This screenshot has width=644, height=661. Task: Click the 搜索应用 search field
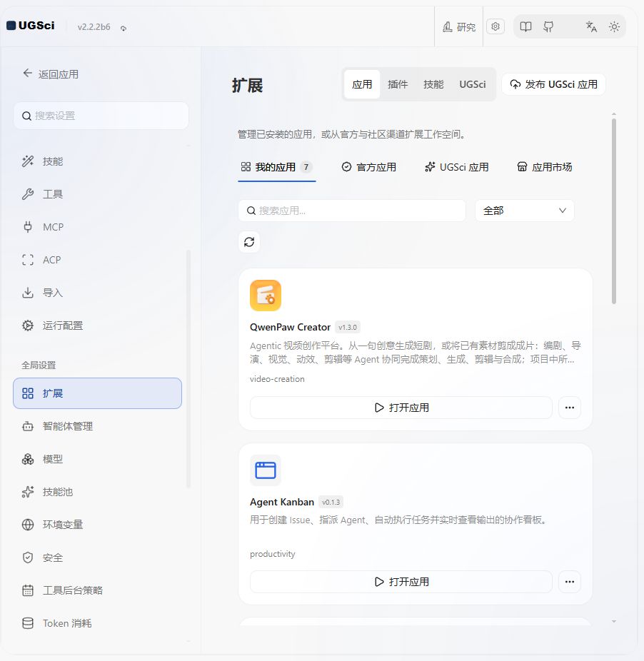coord(352,211)
